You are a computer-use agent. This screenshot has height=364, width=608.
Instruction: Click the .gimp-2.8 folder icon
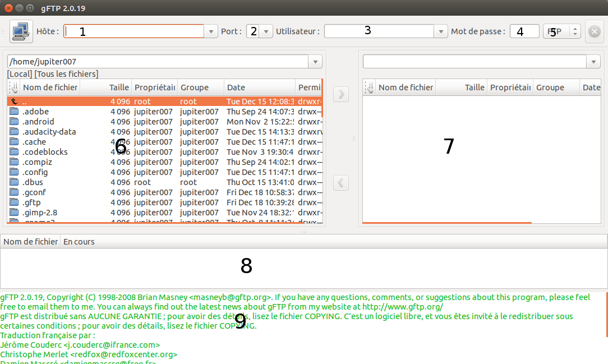pyautogui.click(x=15, y=213)
